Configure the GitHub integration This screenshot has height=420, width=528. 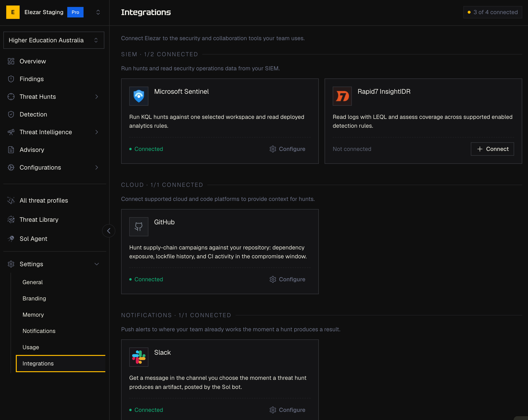287,280
